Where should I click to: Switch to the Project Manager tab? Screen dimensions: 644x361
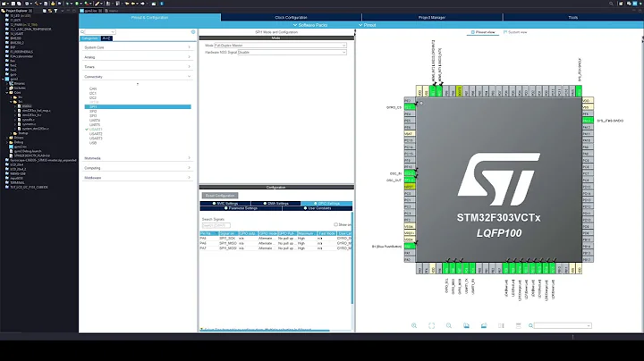coord(432,17)
